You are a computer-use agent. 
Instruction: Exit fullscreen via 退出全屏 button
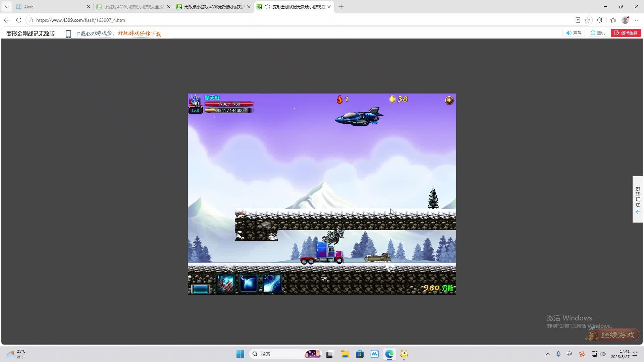pyautogui.click(x=626, y=33)
